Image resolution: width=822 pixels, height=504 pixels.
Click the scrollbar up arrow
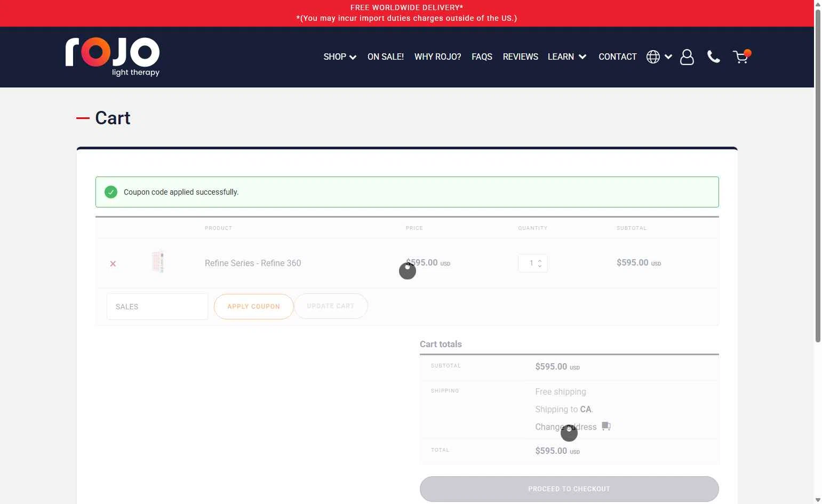818,4
